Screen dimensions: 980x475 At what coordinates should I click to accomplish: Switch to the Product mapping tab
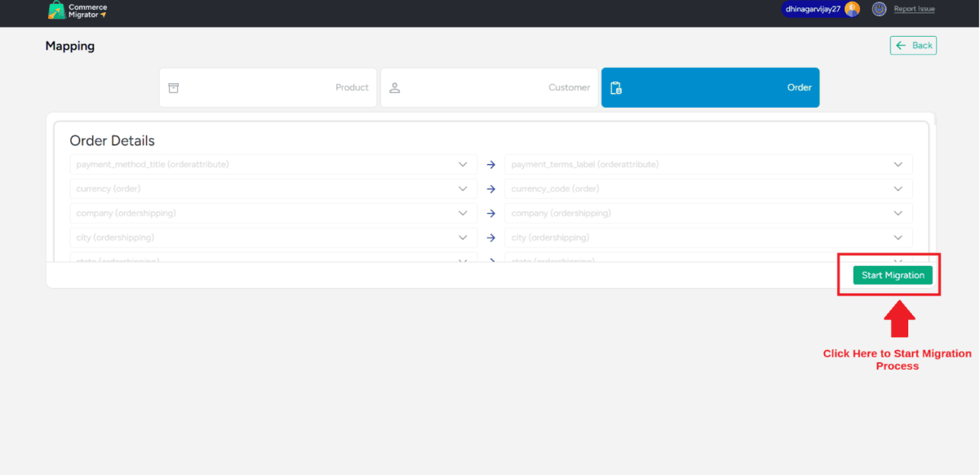[x=268, y=87]
